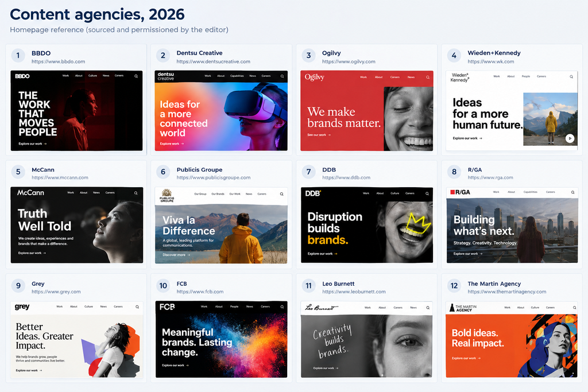Viewport: 588px width, 392px height.
Task: Click the search icon in the Ogilvy homepage
Action: point(427,77)
